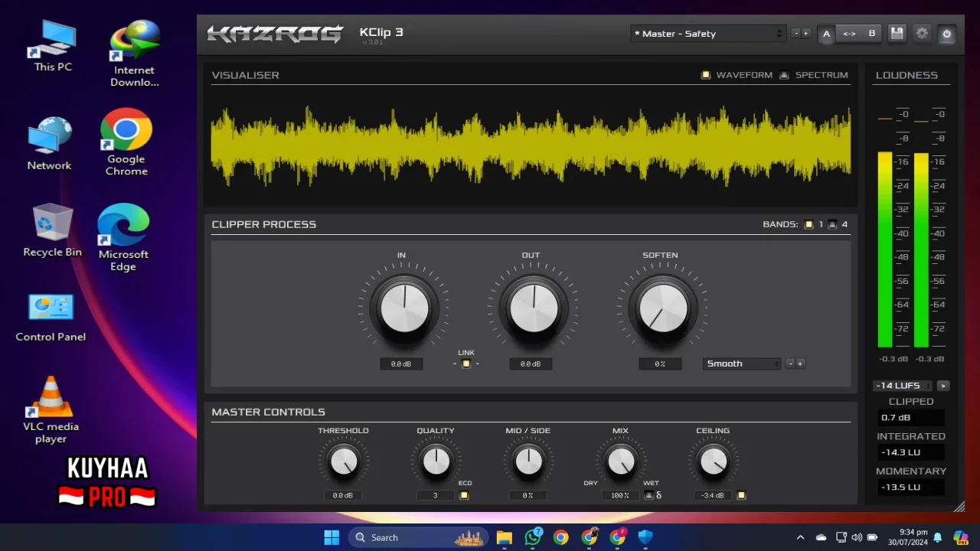Toggle the ECO quality mode checkbox
This screenshot has width=980, height=551.
463,495
